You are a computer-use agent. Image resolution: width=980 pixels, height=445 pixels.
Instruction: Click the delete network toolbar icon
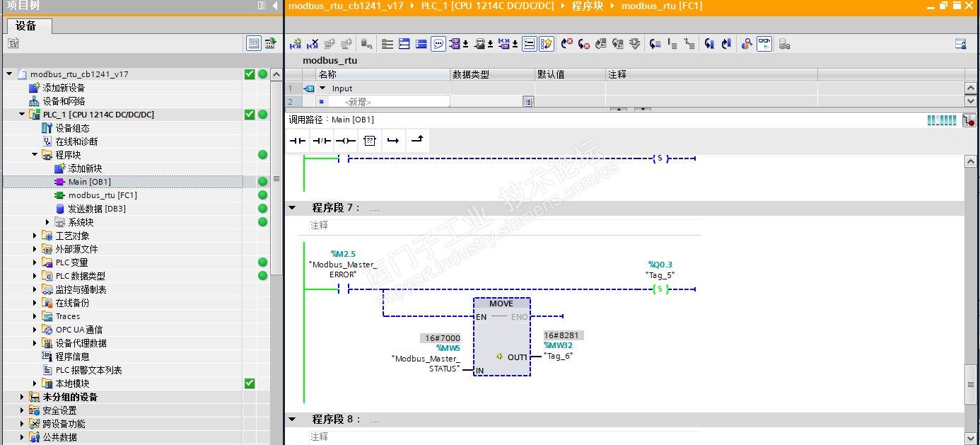[x=313, y=44]
